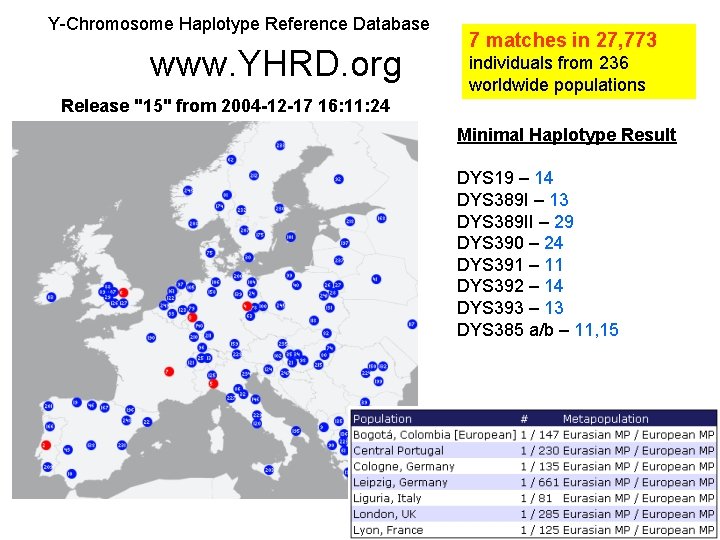Select the northernmost blue marker in Sweden
This screenshot has width=720, height=540.
(280, 146)
